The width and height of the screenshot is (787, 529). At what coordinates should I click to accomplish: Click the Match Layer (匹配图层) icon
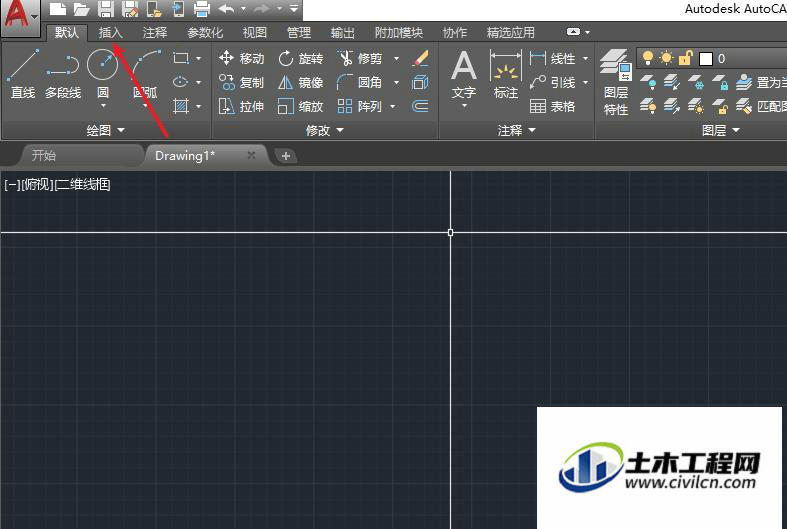click(x=744, y=106)
